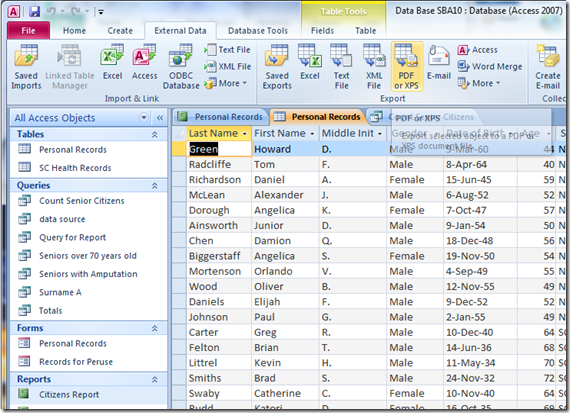The height and width of the screenshot is (413, 570).
Task: Collapse the Forms group
Action: pyautogui.click(x=154, y=328)
